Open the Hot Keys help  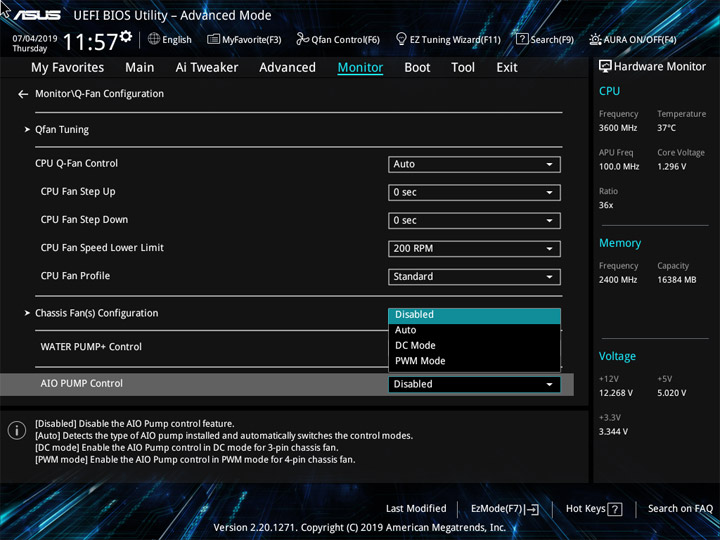[x=594, y=509]
